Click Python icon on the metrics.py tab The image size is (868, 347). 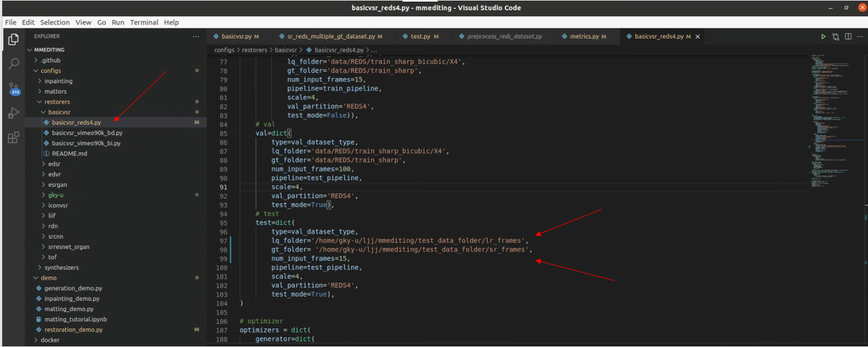(564, 36)
